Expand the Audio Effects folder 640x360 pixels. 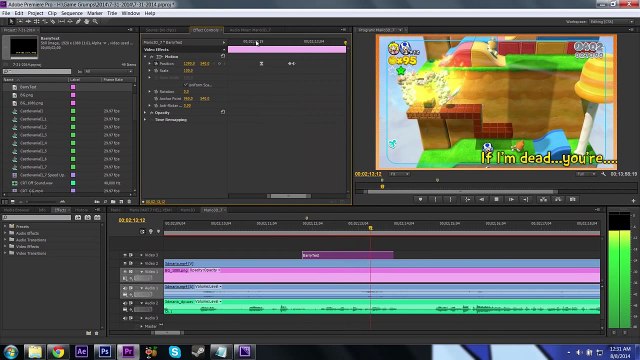pyautogui.click(x=5, y=233)
